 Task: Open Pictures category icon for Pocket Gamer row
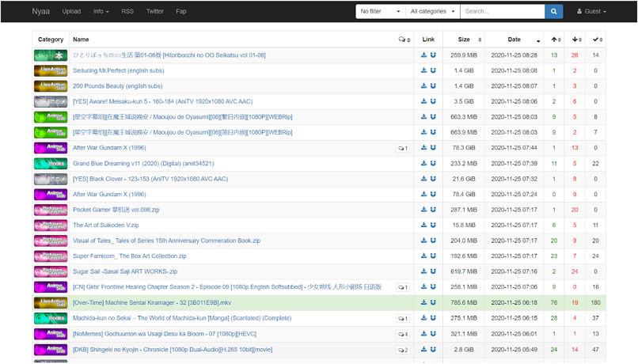click(51, 210)
